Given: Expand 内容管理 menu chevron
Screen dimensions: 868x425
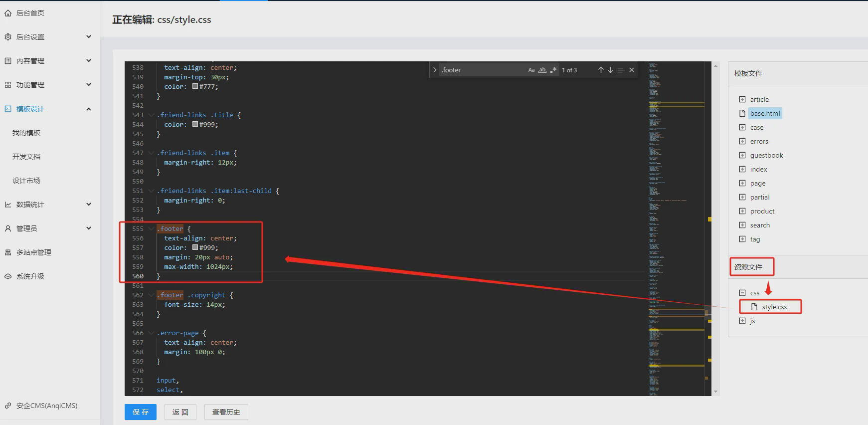Looking at the screenshot, I should coord(89,60).
